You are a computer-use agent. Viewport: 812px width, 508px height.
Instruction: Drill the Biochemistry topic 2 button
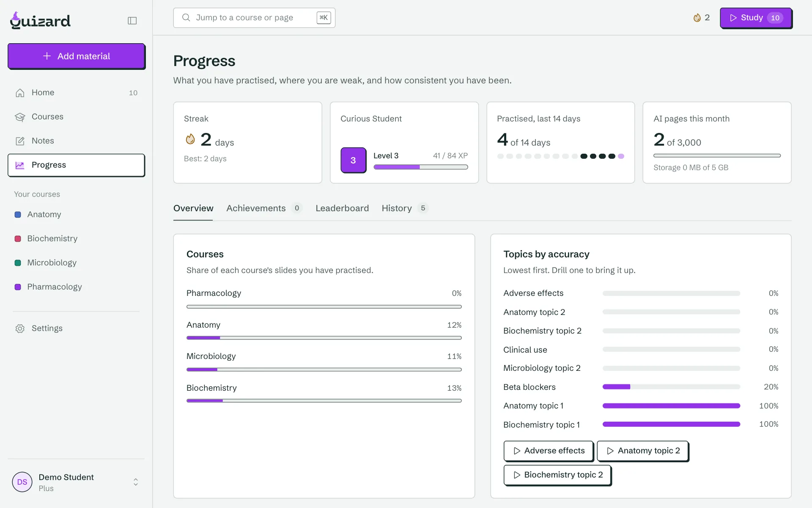click(557, 475)
